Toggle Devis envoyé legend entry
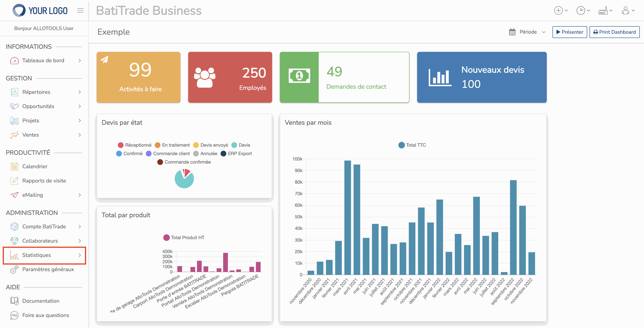The image size is (644, 328). pos(210,145)
